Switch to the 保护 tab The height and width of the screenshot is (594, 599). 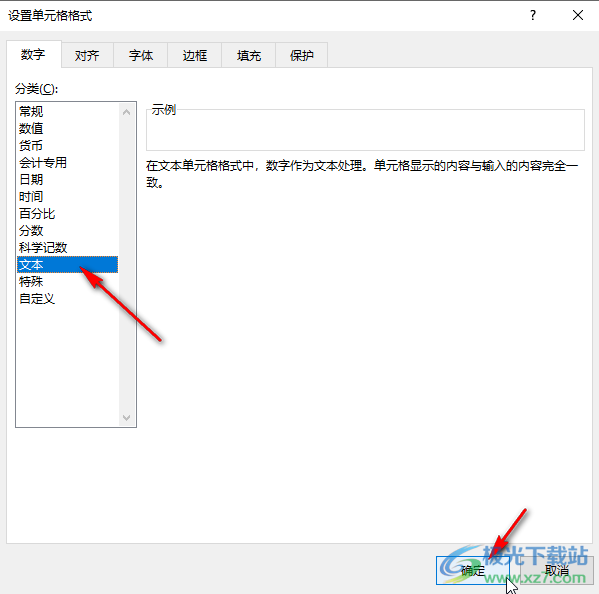point(301,56)
